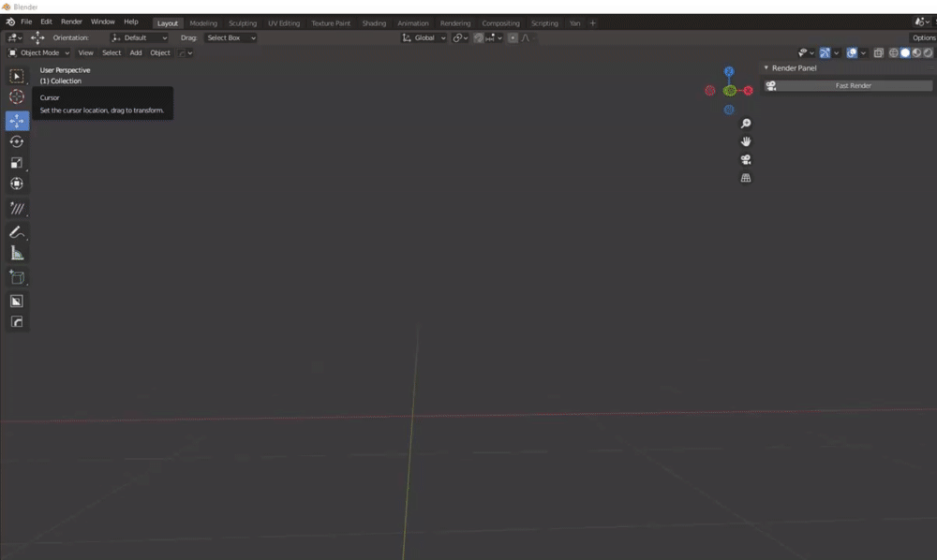The height and width of the screenshot is (560, 937).
Task: Open the object visibility filter dropdown
Action: coord(806,53)
